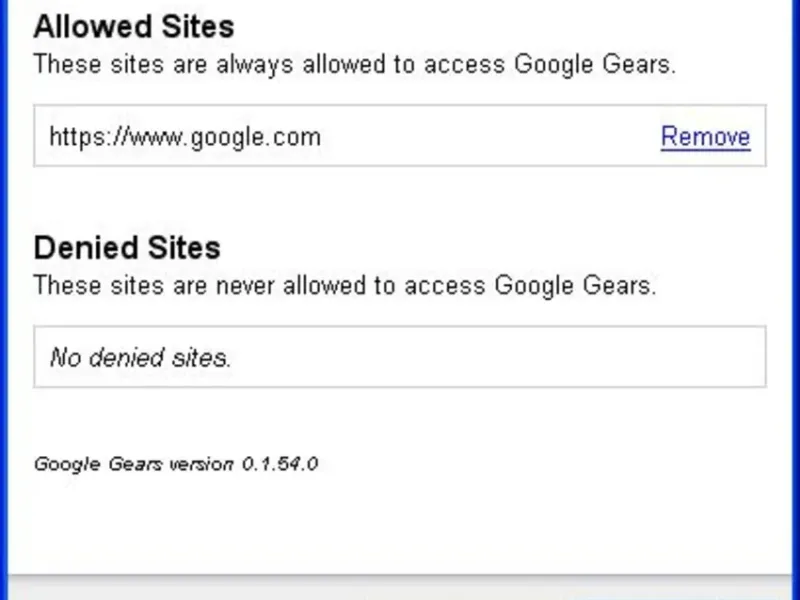Image resolution: width=800 pixels, height=600 pixels.
Task: Click empty area inside denied sites box
Action: [x=500, y=357]
